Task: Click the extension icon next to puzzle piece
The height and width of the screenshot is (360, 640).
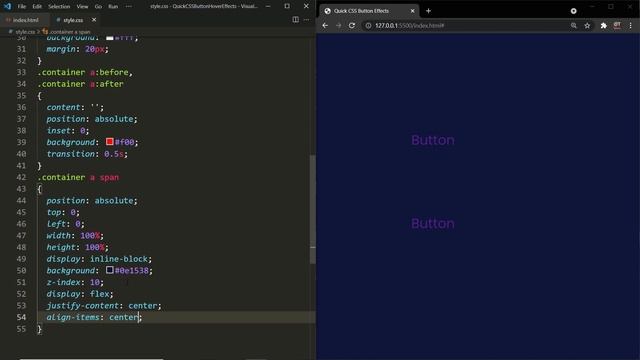Action: point(617,25)
